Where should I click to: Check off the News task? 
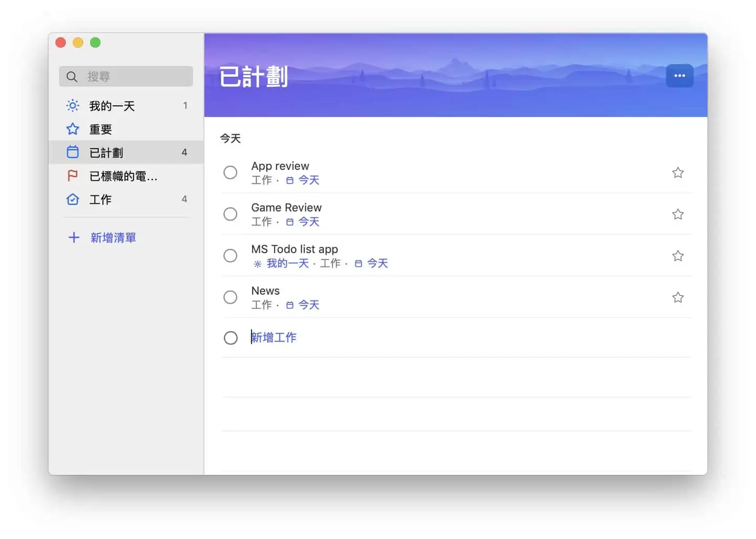tap(230, 297)
